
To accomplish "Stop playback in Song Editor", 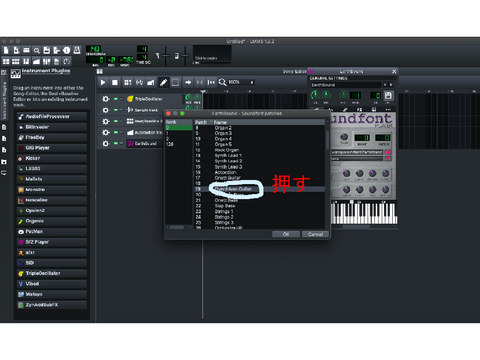I will [115, 82].
